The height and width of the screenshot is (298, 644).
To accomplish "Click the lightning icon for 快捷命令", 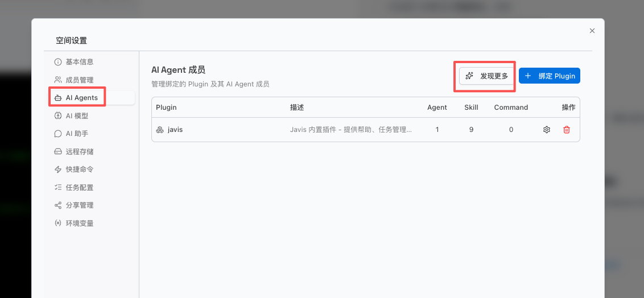I will click(57, 169).
